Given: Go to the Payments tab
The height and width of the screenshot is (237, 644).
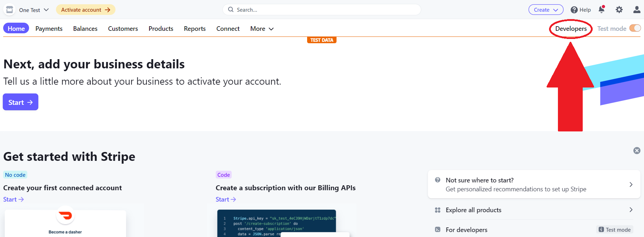Looking at the screenshot, I should [49, 29].
